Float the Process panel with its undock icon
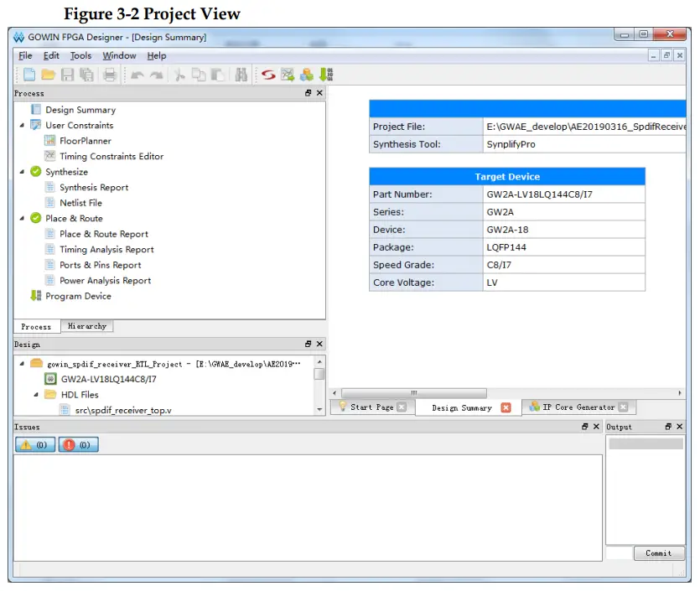The height and width of the screenshot is (591, 700). click(308, 93)
